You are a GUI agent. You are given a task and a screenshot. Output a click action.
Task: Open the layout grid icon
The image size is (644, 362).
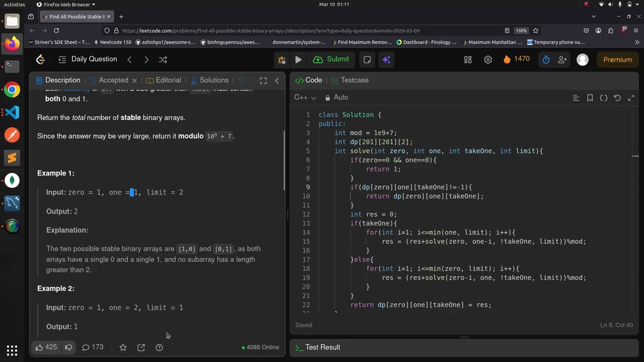coord(468,59)
